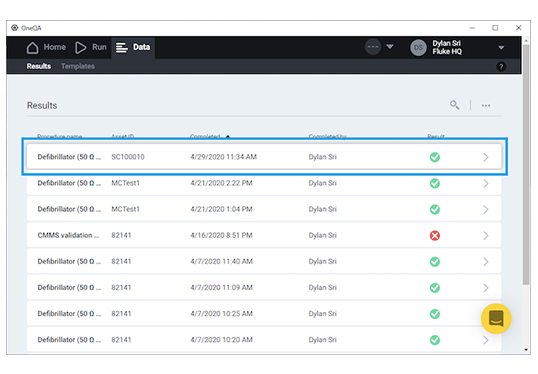
Task: Maximize the OneQA window
Action: tap(495, 28)
